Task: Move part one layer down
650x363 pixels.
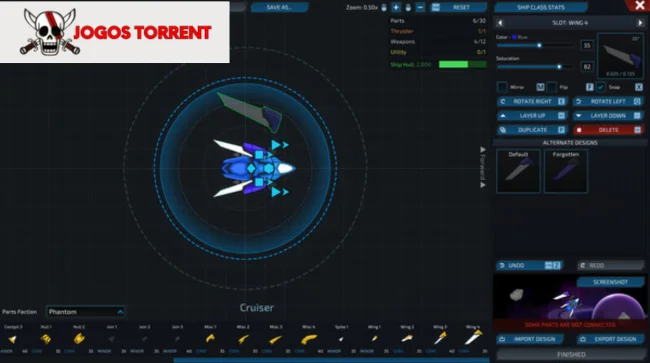Action: coord(608,116)
